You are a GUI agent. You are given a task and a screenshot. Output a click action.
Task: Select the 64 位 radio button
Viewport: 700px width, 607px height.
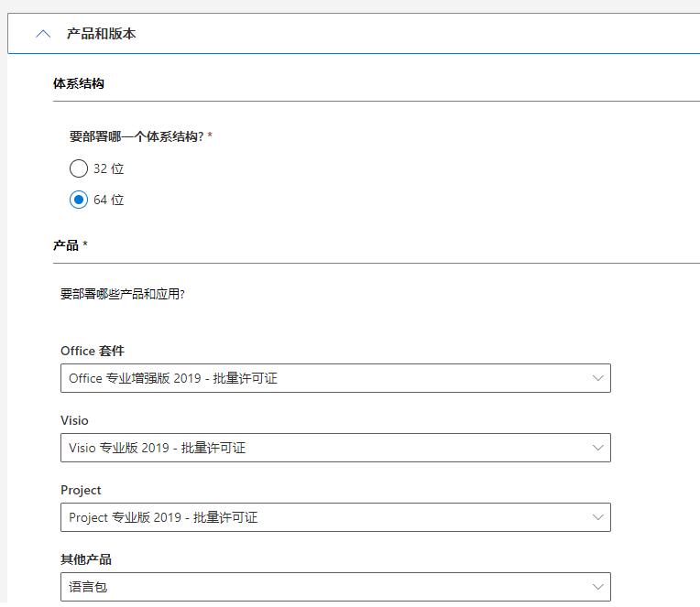click(79, 200)
